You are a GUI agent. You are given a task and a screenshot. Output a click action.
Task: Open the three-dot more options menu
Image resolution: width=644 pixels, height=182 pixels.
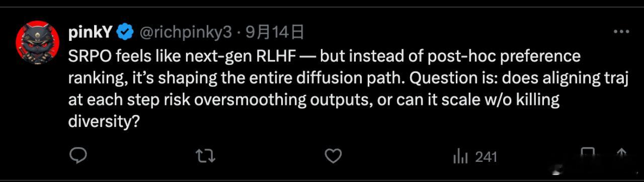pyautogui.click(x=622, y=32)
